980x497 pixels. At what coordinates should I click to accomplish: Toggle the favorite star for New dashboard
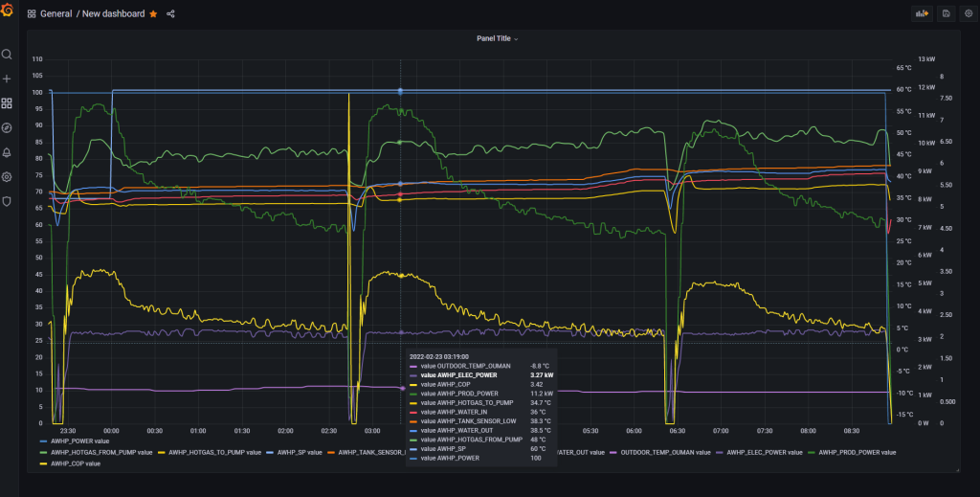[x=153, y=13]
